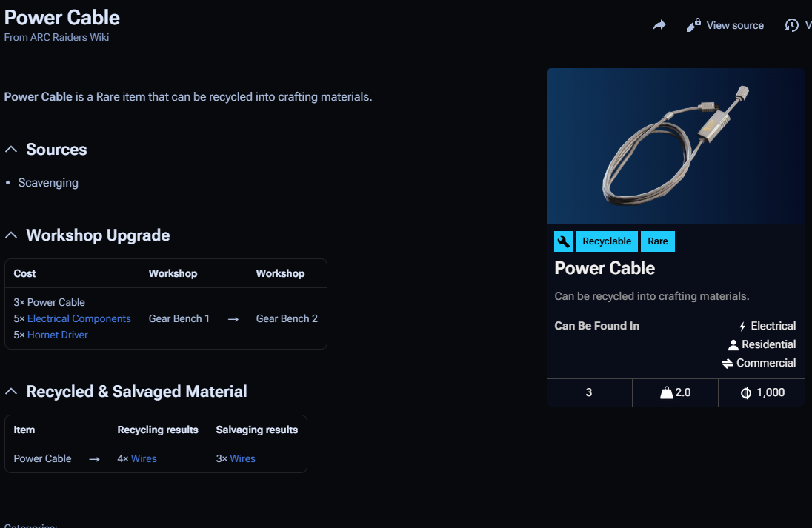This screenshot has height=528, width=812.
Task: Follow the Wires link under Recycling results
Action: (x=144, y=458)
